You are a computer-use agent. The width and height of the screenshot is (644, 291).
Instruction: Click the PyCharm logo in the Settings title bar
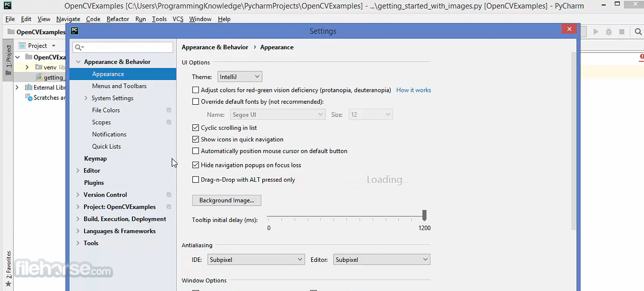[x=75, y=31]
